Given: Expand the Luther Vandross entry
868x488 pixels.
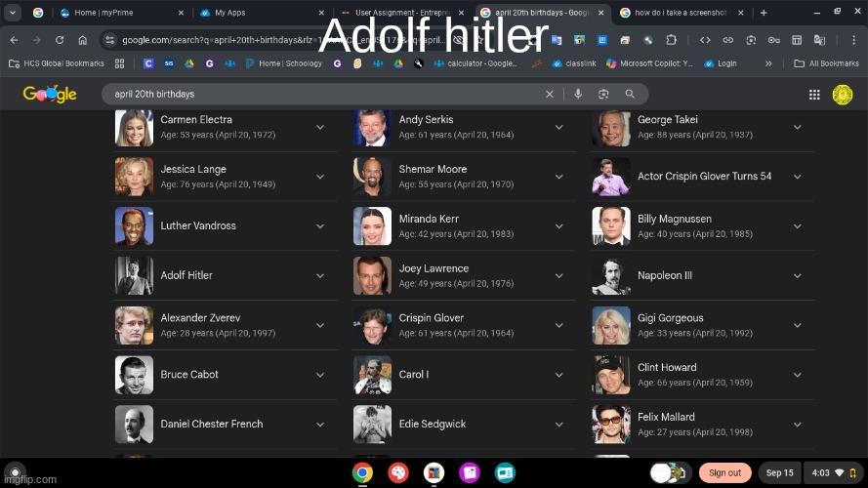Looking at the screenshot, I should coord(320,226).
